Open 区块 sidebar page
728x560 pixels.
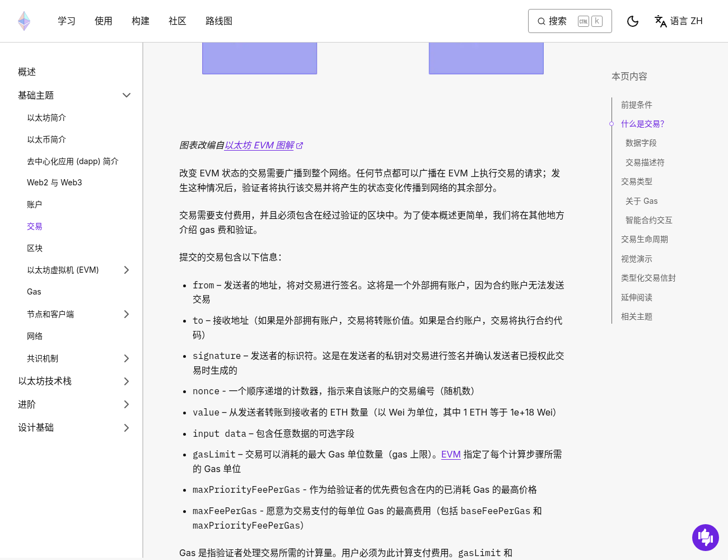(35, 248)
